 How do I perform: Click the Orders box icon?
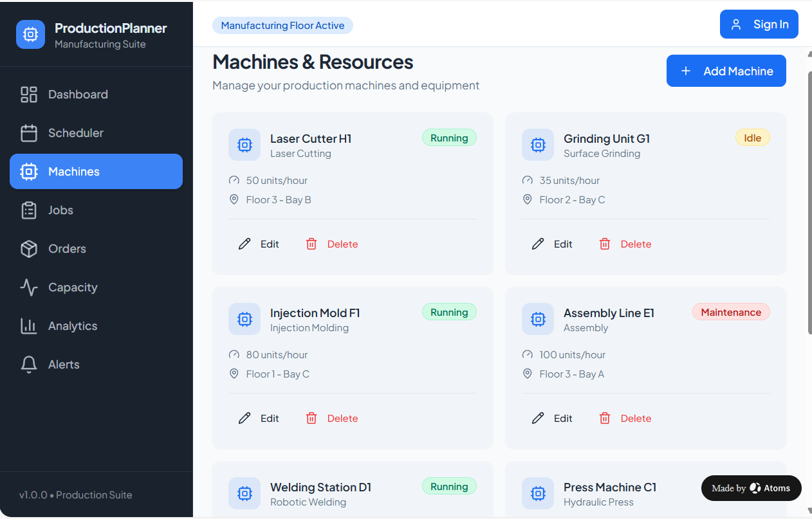(x=29, y=249)
